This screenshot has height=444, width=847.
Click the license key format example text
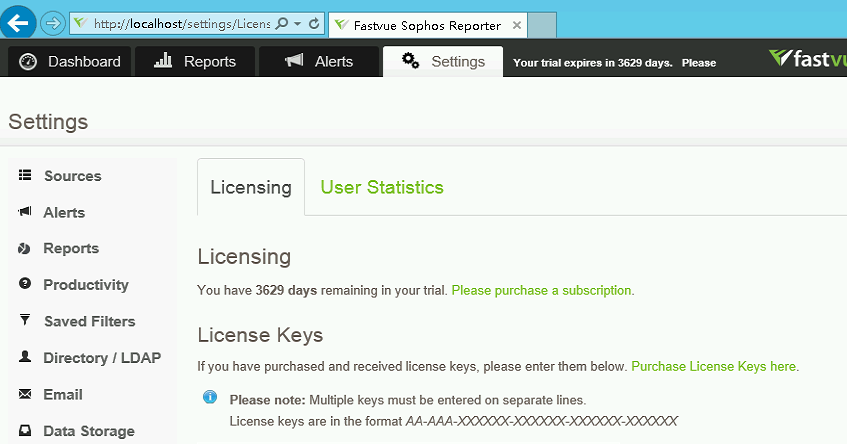(x=541, y=421)
